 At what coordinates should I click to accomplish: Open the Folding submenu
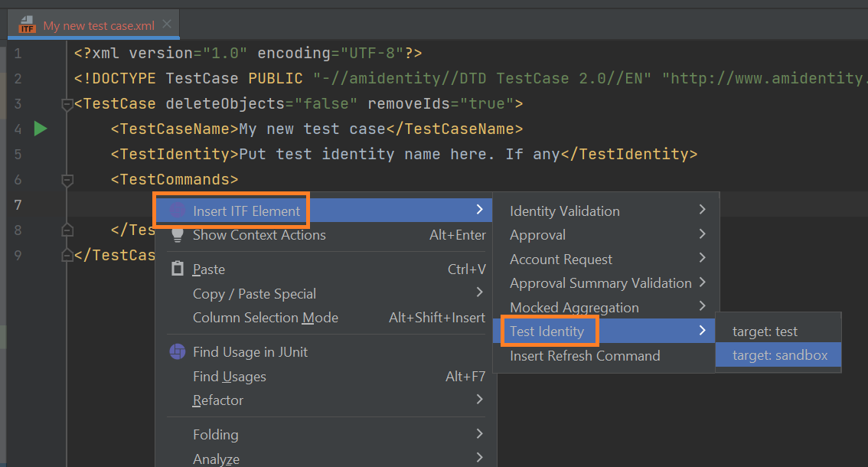324,434
